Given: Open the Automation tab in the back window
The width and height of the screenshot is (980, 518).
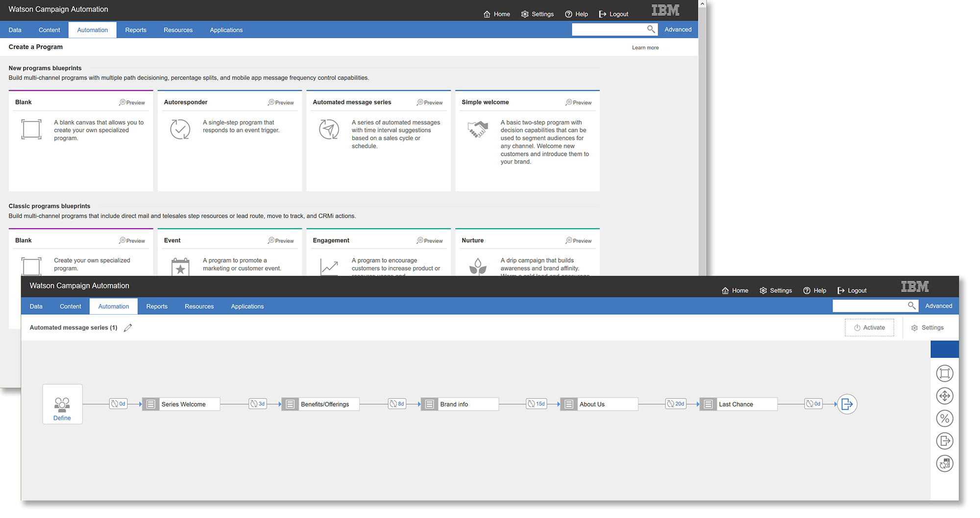Looking at the screenshot, I should click(93, 30).
